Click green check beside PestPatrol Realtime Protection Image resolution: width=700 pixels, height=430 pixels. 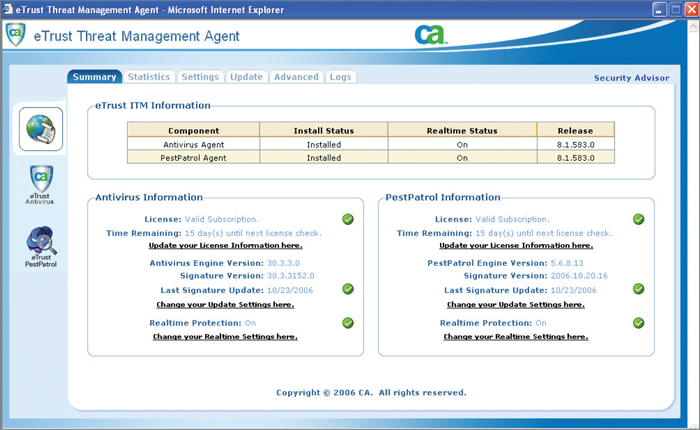coord(639,323)
